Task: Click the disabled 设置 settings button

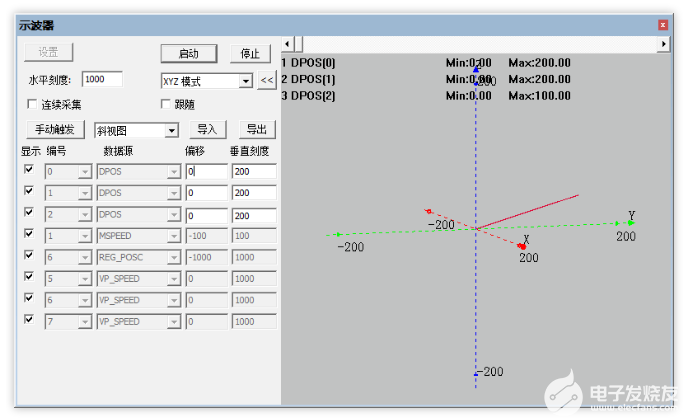Action: coord(48,52)
